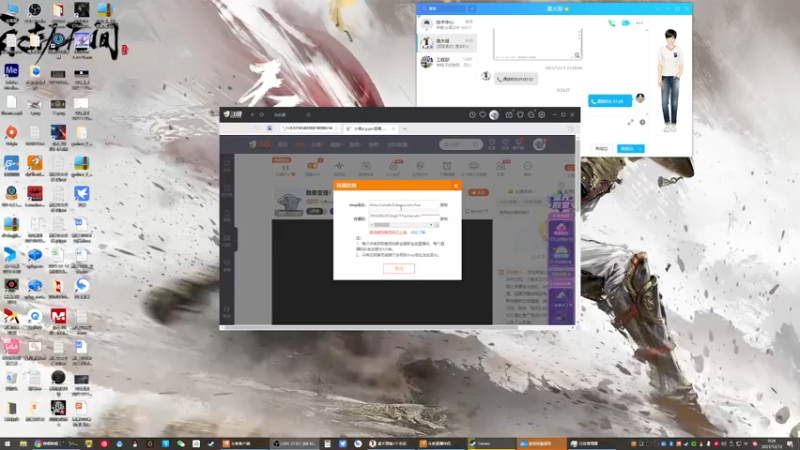Open the watch history clock icon in Huya title bar
This screenshot has width=800, height=450.
[472, 115]
